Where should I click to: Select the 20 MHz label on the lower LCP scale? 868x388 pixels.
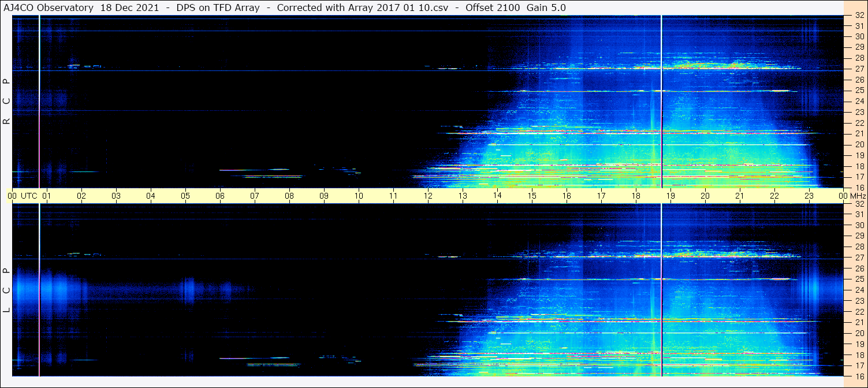tap(859, 333)
